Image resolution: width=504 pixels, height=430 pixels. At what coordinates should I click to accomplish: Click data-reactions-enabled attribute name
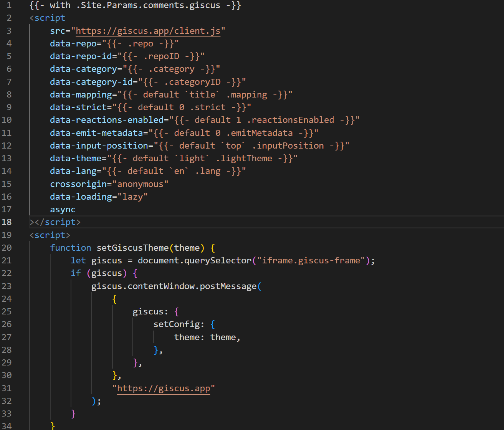[x=107, y=120]
